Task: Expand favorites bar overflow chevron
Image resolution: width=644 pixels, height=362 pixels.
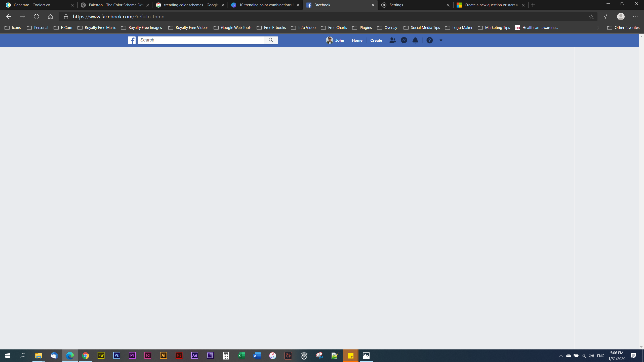Action: tap(598, 28)
